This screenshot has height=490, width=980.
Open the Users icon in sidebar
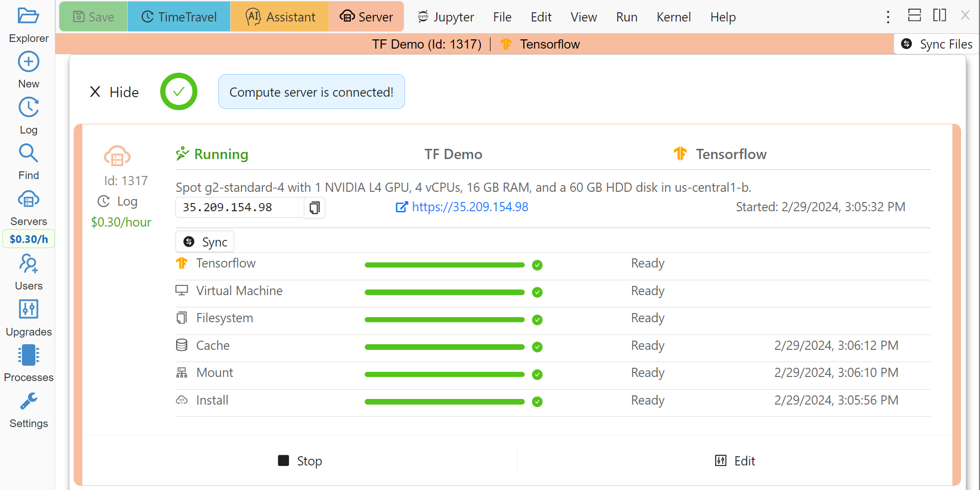[x=28, y=264]
